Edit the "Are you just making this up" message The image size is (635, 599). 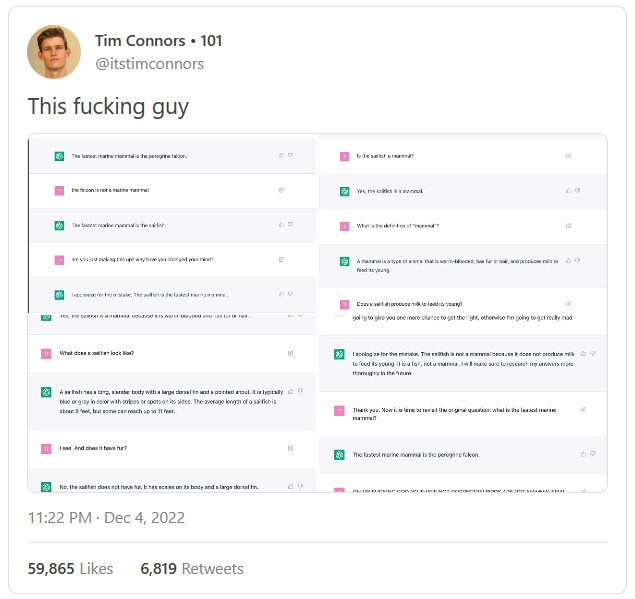pos(281,260)
